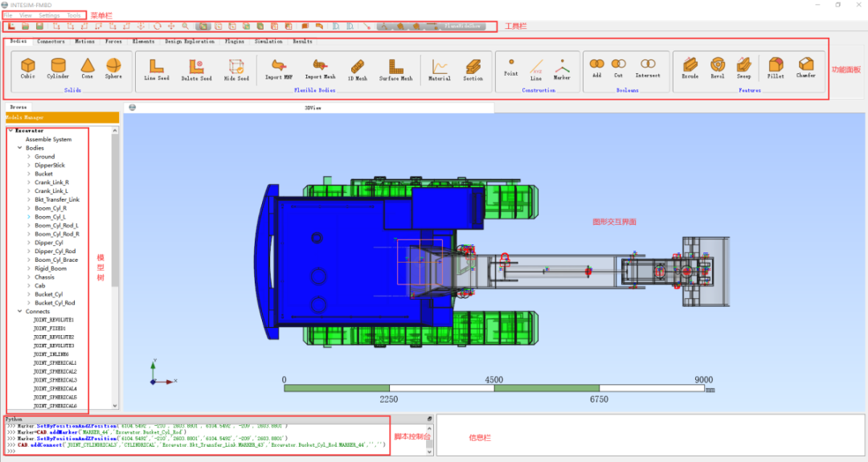Create a Cubic solid body
Viewport: 868px width, 462px height.
pos(27,67)
